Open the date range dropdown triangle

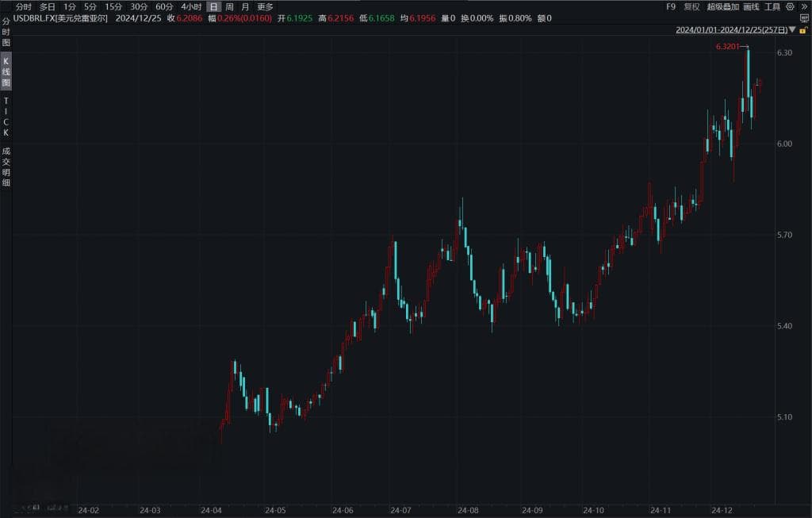tap(792, 30)
